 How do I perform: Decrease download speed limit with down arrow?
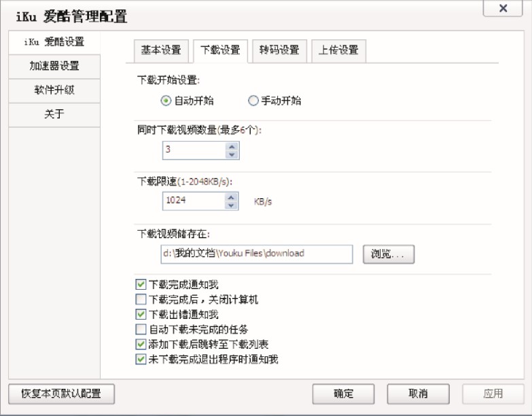(232, 206)
